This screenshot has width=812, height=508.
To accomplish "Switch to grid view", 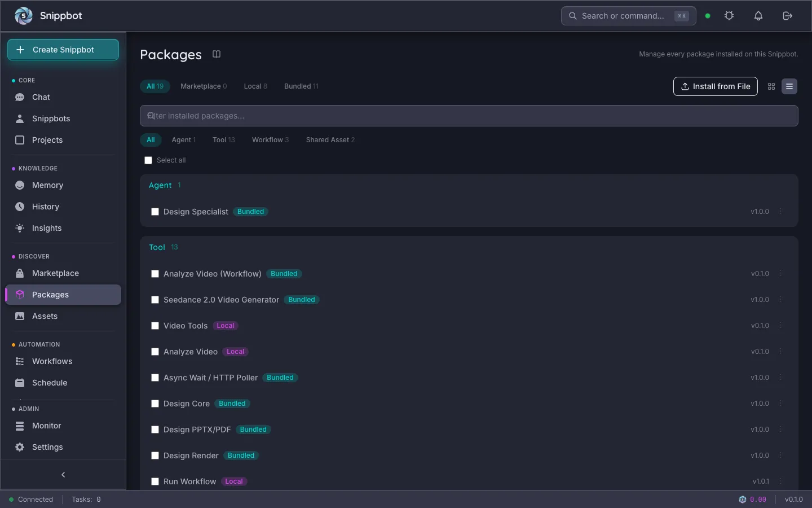I will (771, 86).
